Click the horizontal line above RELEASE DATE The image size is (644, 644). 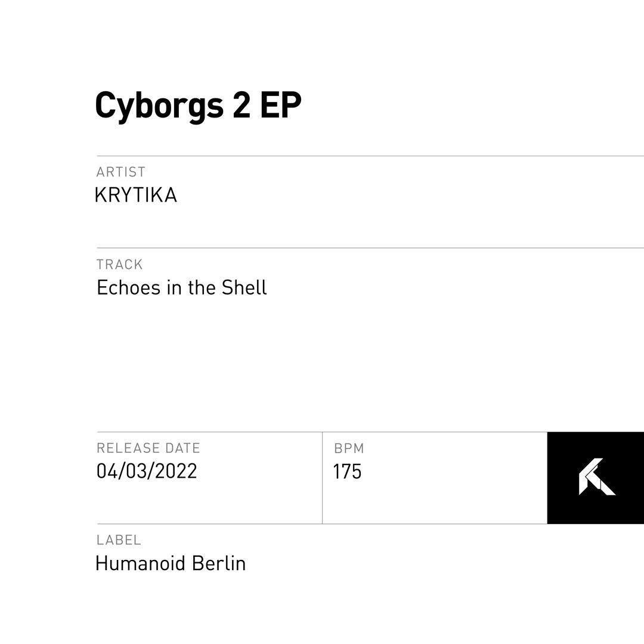coord(209,432)
